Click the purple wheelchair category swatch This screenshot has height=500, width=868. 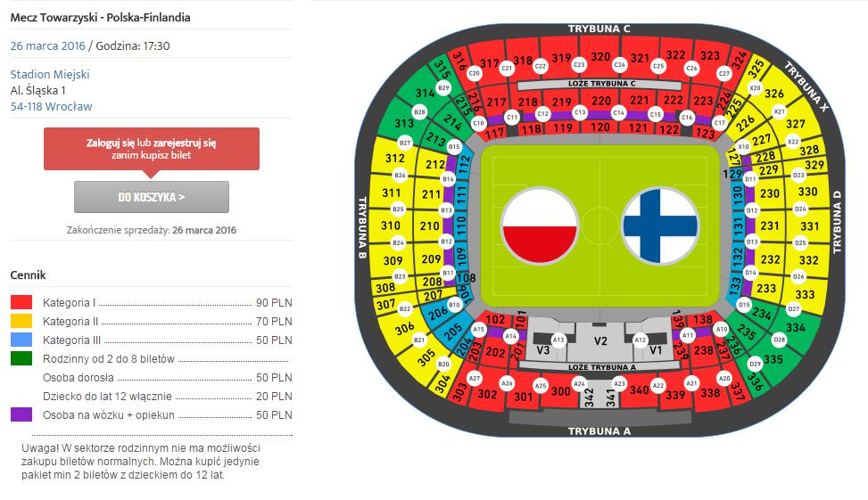[21, 414]
